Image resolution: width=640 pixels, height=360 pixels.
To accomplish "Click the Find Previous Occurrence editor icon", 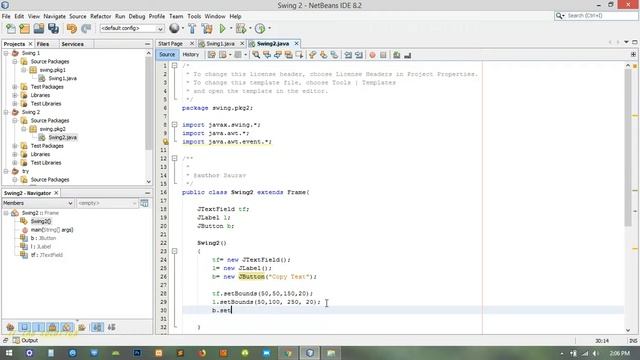I will click(267, 55).
